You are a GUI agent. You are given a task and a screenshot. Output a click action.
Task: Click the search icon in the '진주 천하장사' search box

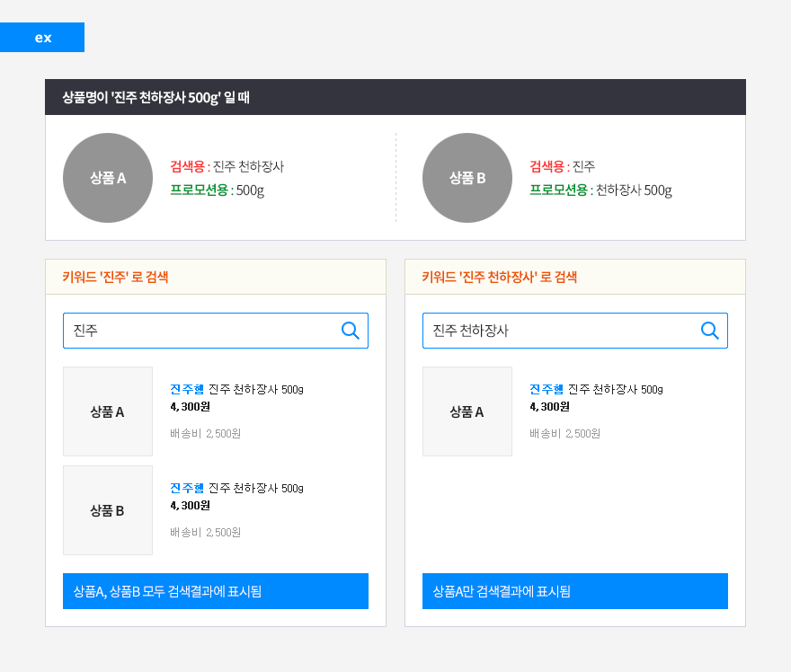pyautogui.click(x=710, y=331)
